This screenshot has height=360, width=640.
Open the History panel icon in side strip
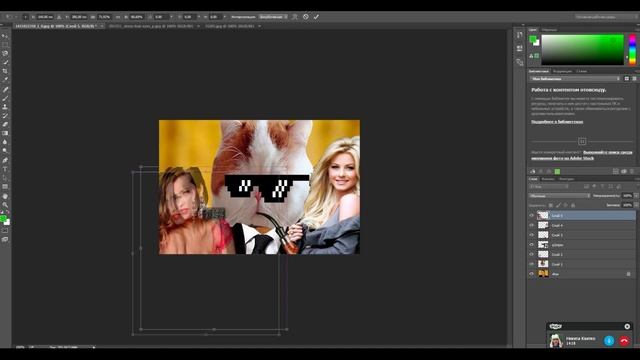[520, 35]
